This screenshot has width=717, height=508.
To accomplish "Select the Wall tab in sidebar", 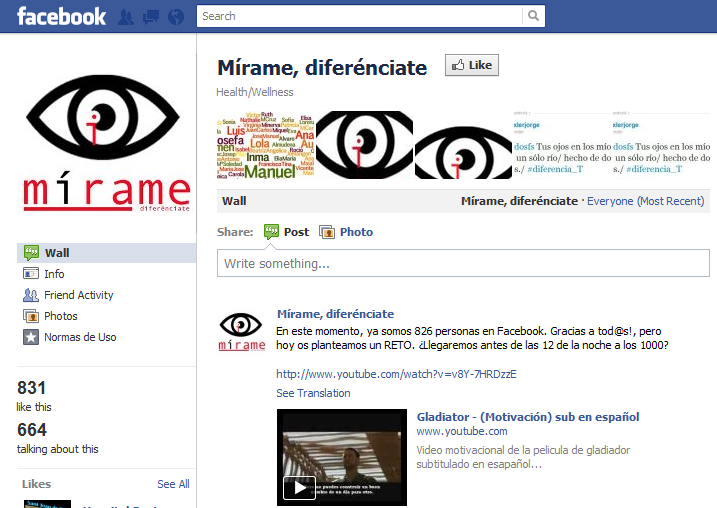I will pos(107,253).
